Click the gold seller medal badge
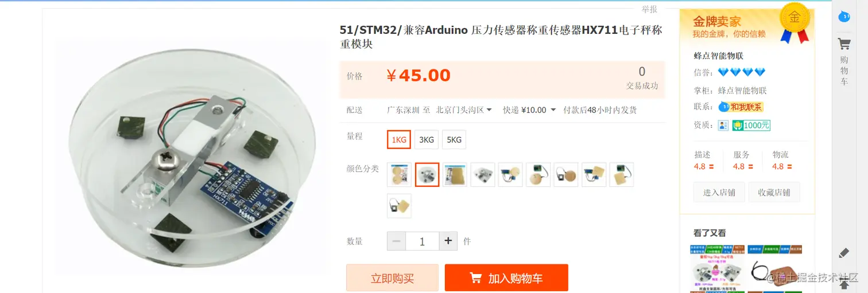 point(795,24)
